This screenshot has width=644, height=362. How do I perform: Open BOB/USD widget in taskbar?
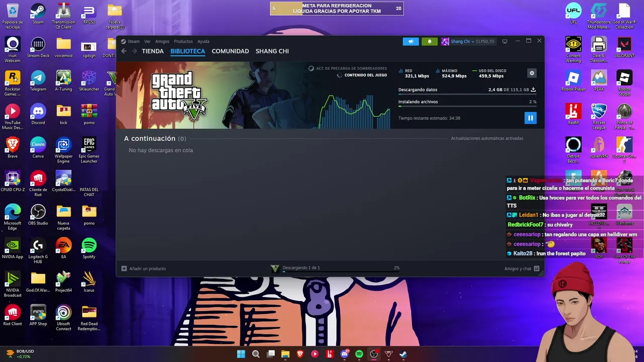coord(20,354)
